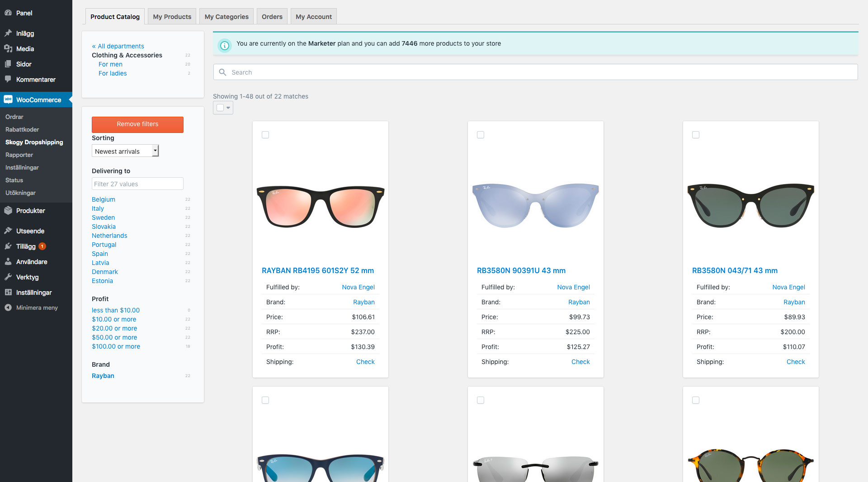Tick the checkbox on blue sunglasses card

coord(265,400)
